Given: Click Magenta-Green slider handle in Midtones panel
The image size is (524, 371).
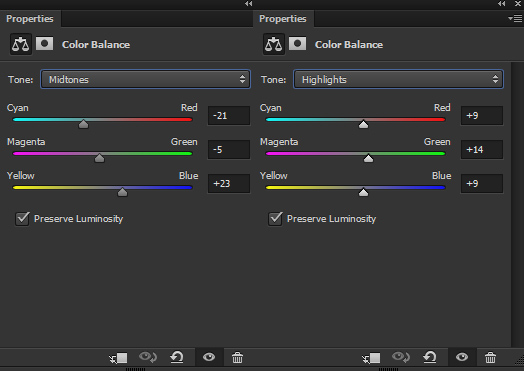Looking at the screenshot, I should tap(99, 158).
